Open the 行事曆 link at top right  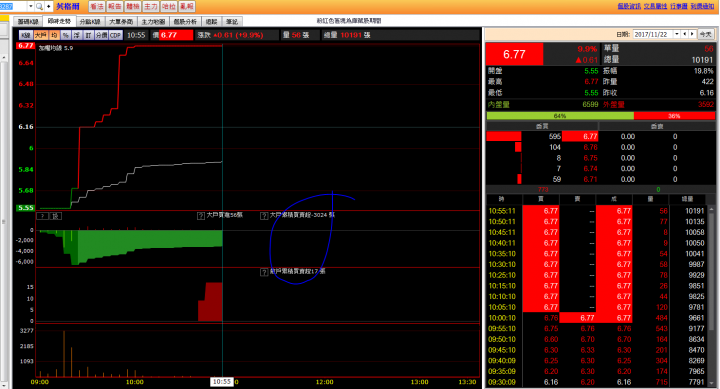click(x=679, y=6)
